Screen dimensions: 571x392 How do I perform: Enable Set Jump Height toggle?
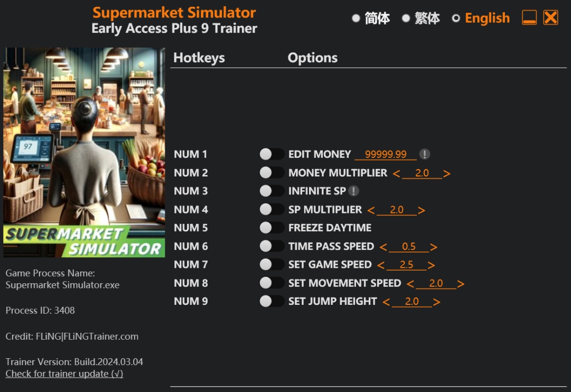[x=272, y=301]
